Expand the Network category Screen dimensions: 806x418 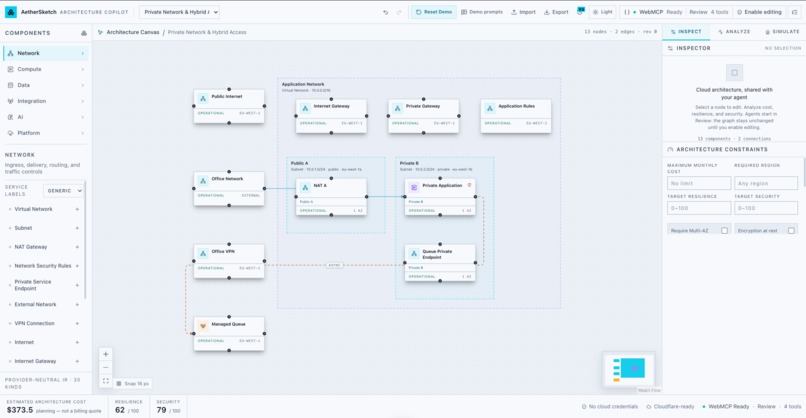46,53
